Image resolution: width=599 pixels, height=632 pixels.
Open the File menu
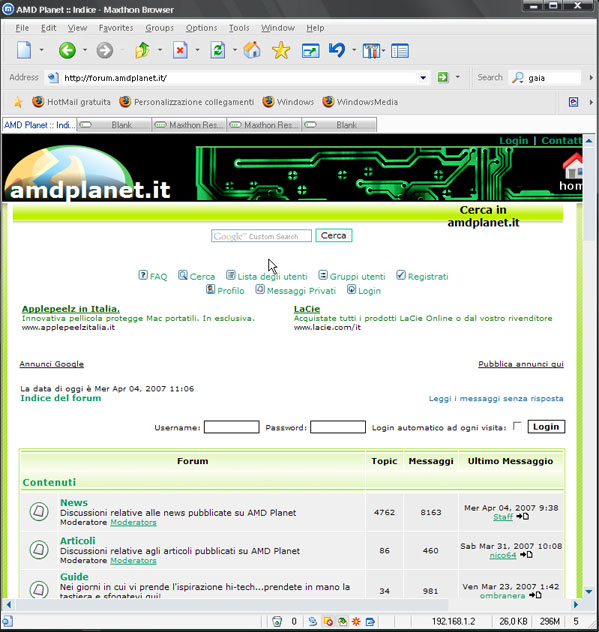pyautogui.click(x=22, y=28)
